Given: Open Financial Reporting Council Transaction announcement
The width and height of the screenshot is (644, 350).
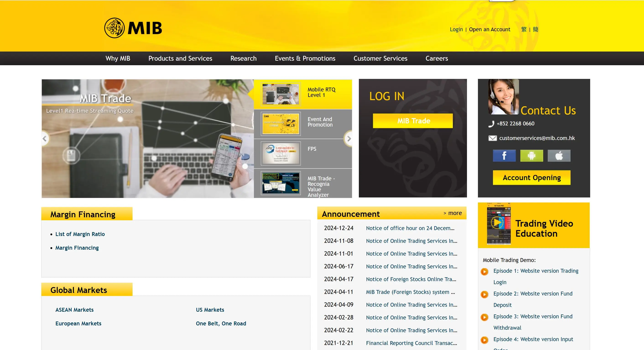Looking at the screenshot, I should [412, 343].
